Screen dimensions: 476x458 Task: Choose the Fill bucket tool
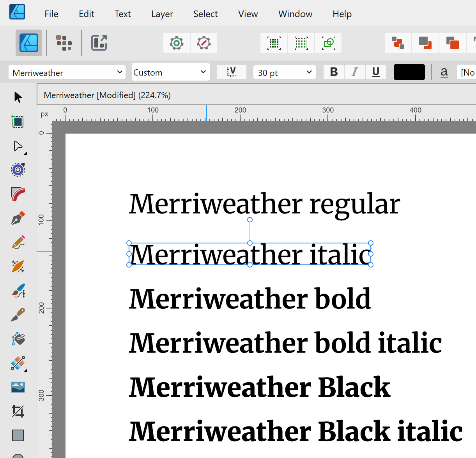click(18, 339)
